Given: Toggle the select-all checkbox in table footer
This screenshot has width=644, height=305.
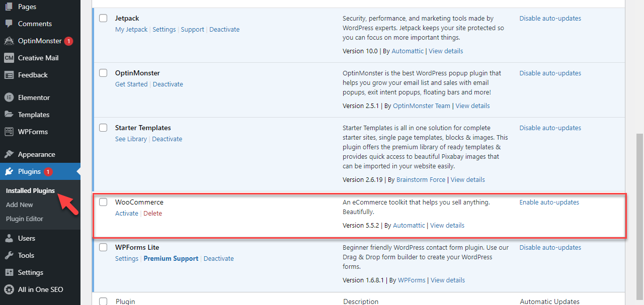Looking at the screenshot, I should pos(103,301).
